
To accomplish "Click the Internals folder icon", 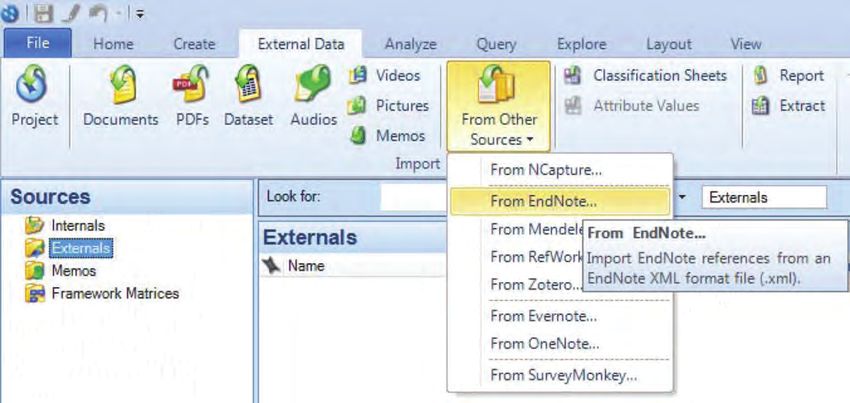I will [x=35, y=225].
